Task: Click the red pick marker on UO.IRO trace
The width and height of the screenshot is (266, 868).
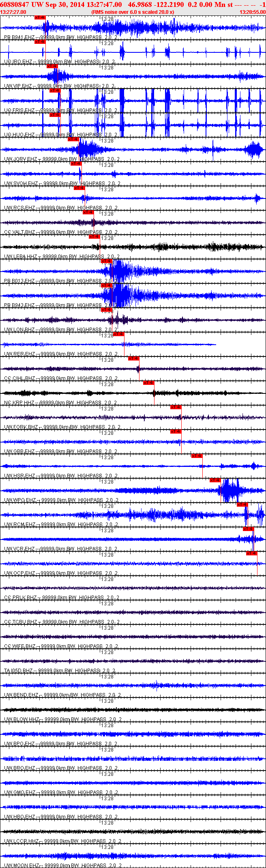Action: tap(40, 42)
